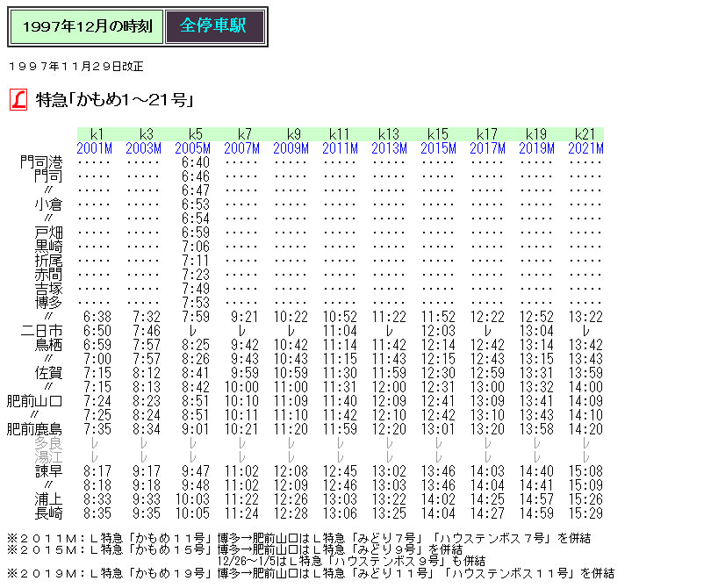Open train number link 2007M

tap(241, 148)
